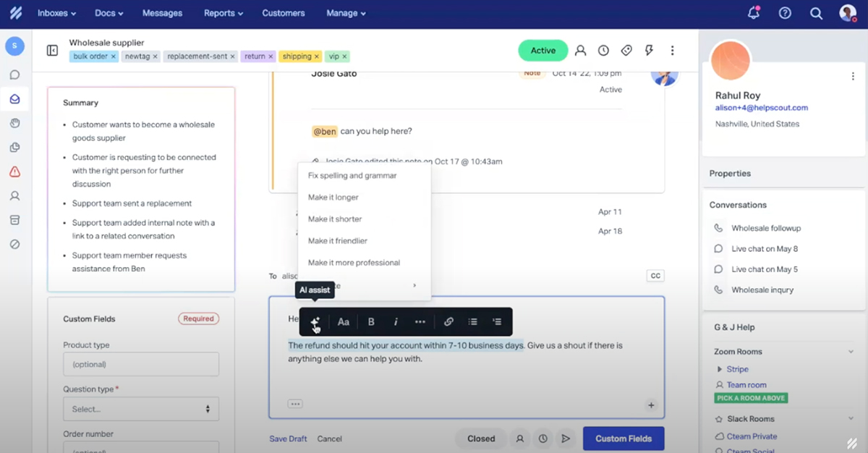
Task: Collapse the Slack Rooms section
Action: coord(851,418)
